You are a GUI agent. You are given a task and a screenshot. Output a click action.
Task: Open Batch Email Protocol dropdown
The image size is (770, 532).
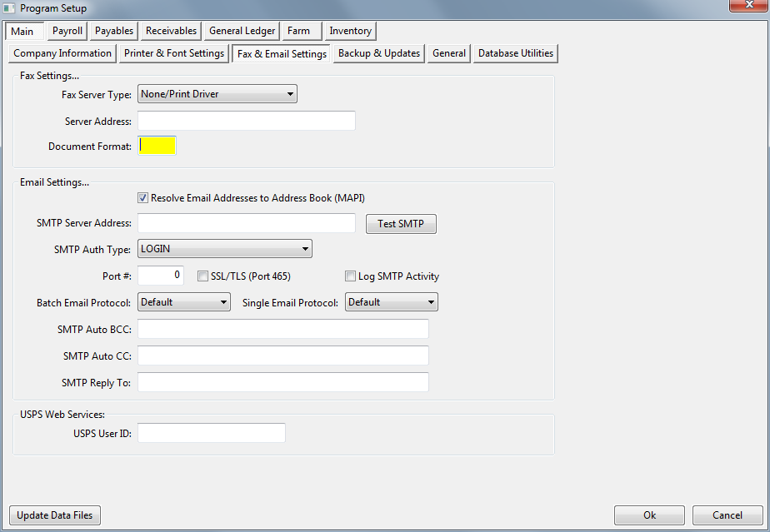(x=184, y=302)
